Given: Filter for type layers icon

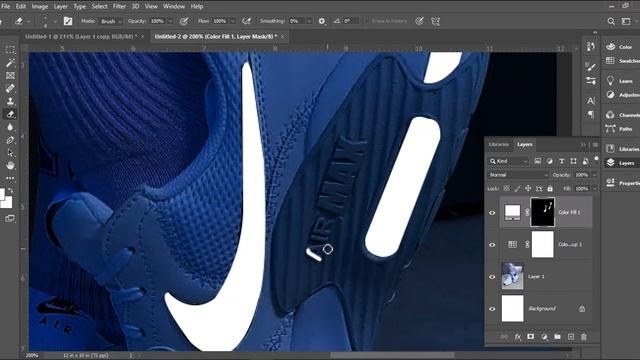Looking at the screenshot, I should (x=562, y=161).
